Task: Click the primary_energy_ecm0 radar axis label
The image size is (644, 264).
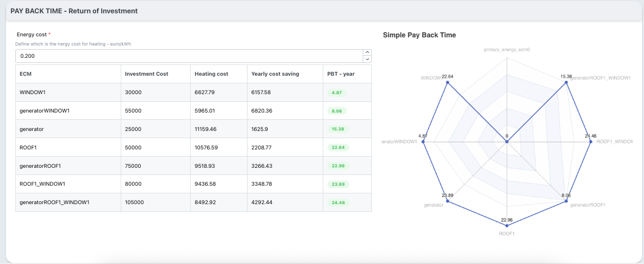Action: coord(506,50)
